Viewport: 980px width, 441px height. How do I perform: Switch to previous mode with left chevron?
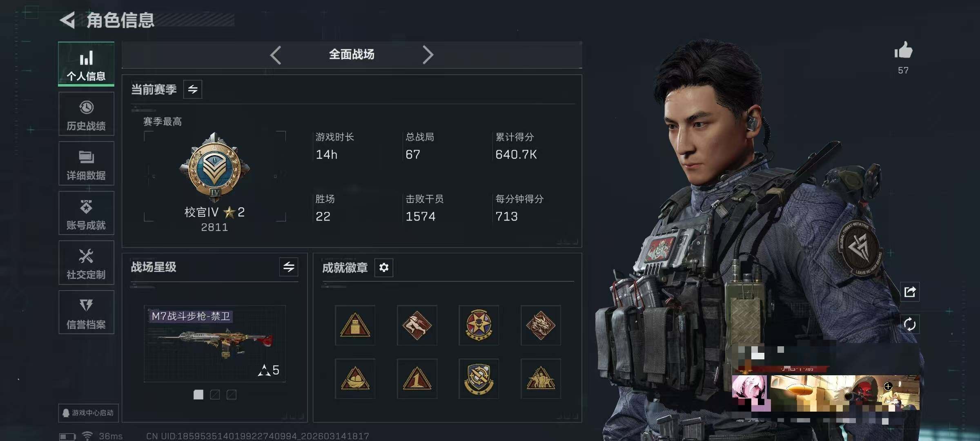[276, 55]
